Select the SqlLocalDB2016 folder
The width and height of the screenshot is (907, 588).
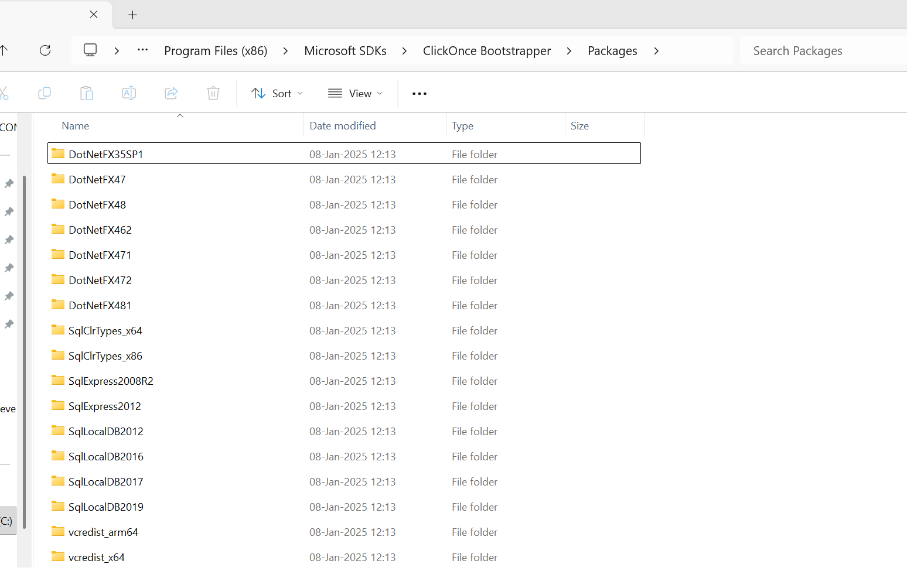344,456
